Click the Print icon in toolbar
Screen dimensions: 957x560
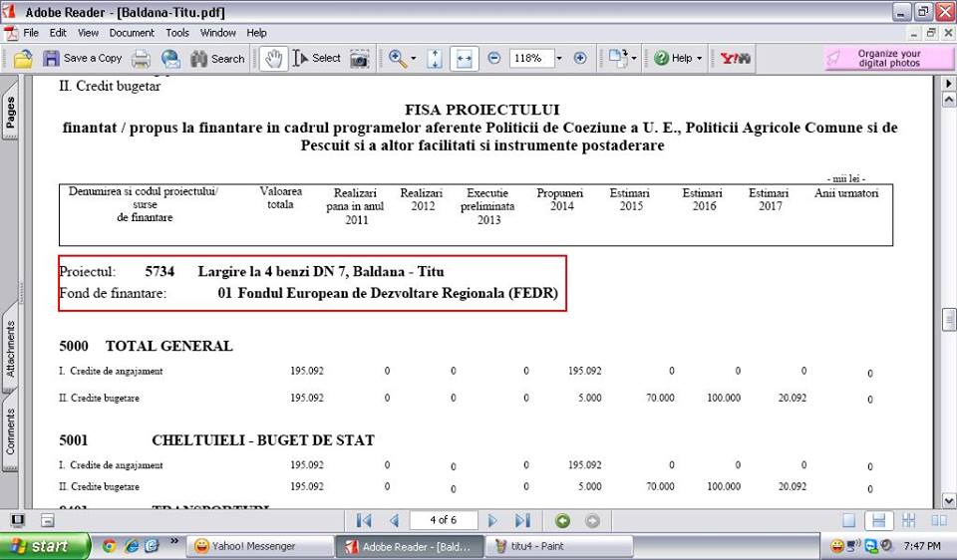(x=142, y=59)
